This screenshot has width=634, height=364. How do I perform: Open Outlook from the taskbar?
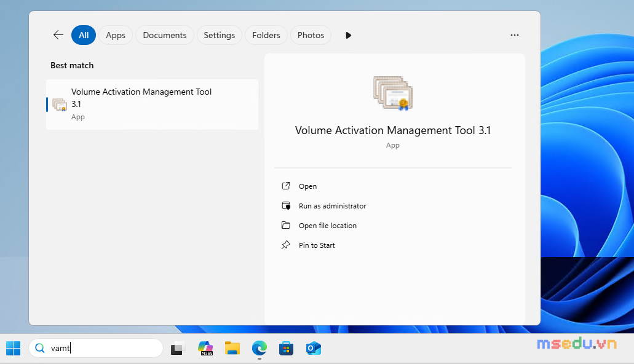click(x=314, y=348)
